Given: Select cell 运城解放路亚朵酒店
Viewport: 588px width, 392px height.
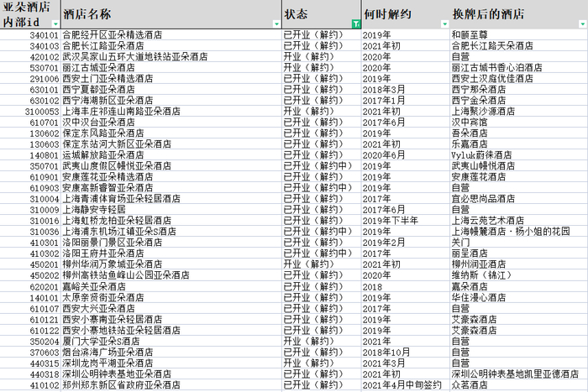Looking at the screenshot, I should tap(171, 154).
